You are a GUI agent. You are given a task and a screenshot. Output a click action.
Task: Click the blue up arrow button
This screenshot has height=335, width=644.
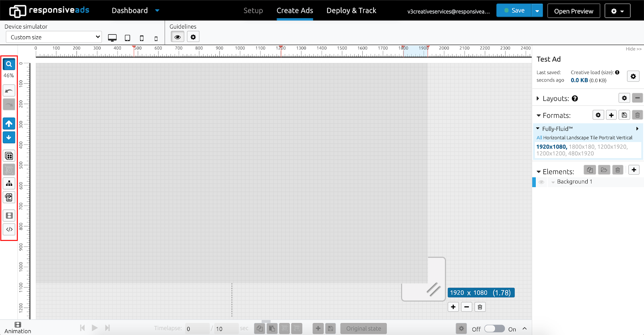coord(9,123)
